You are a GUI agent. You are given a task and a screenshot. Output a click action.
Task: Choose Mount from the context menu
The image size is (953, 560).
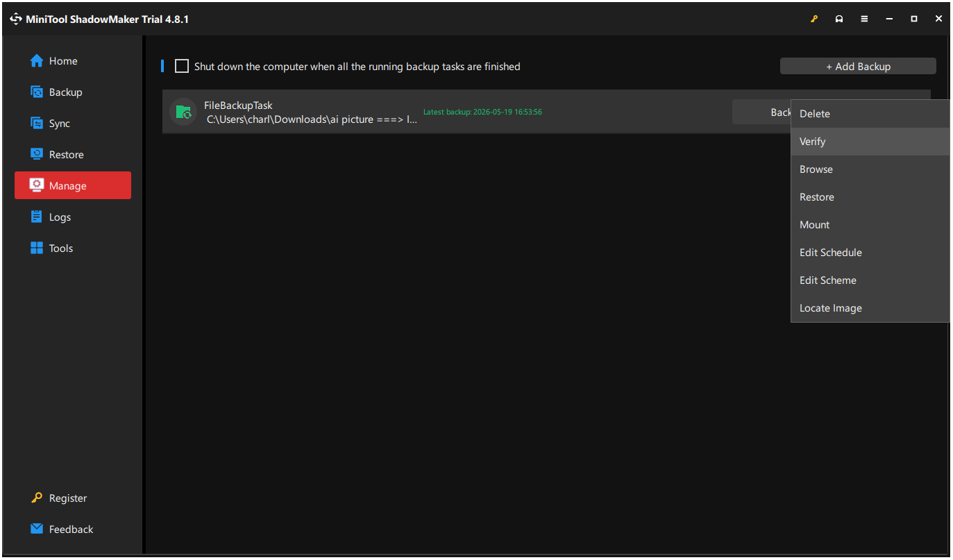coord(870,225)
